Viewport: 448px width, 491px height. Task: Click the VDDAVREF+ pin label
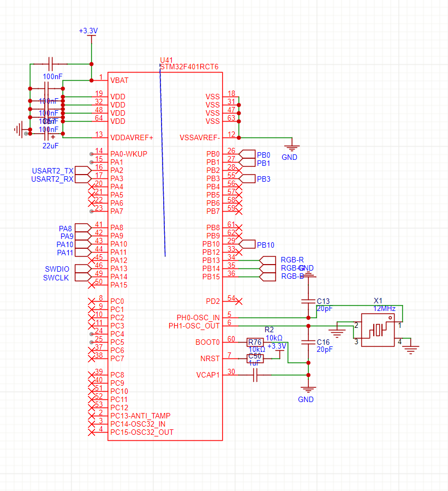coord(132,138)
